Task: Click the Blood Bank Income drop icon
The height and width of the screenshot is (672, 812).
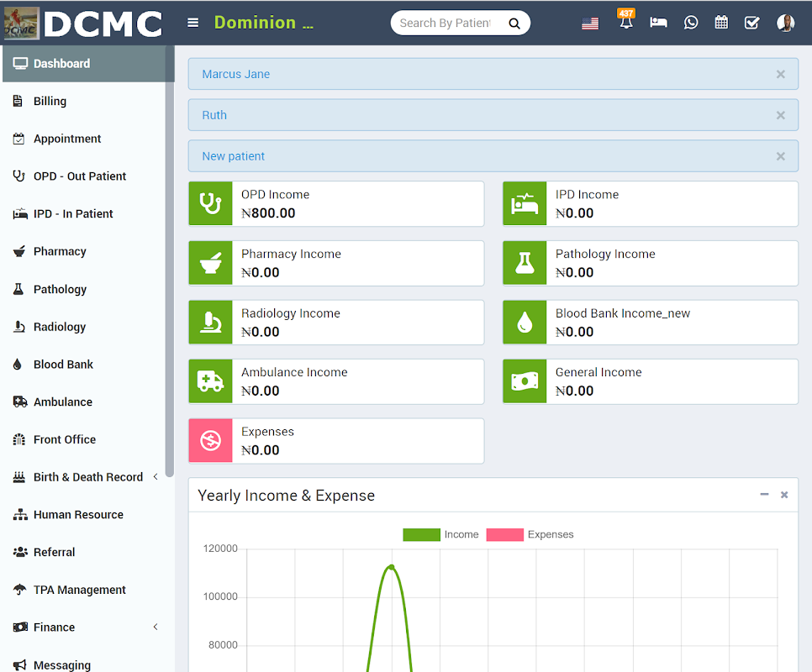Action: click(525, 322)
